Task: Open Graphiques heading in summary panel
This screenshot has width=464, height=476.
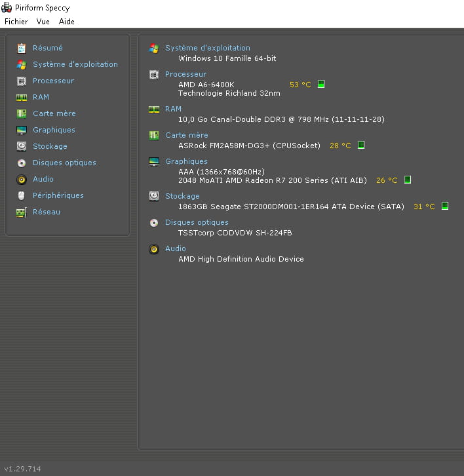Action: (186, 161)
